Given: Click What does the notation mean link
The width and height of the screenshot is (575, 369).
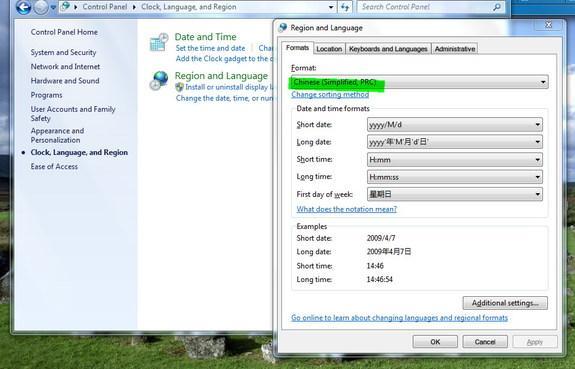Looking at the screenshot, I should [x=347, y=209].
